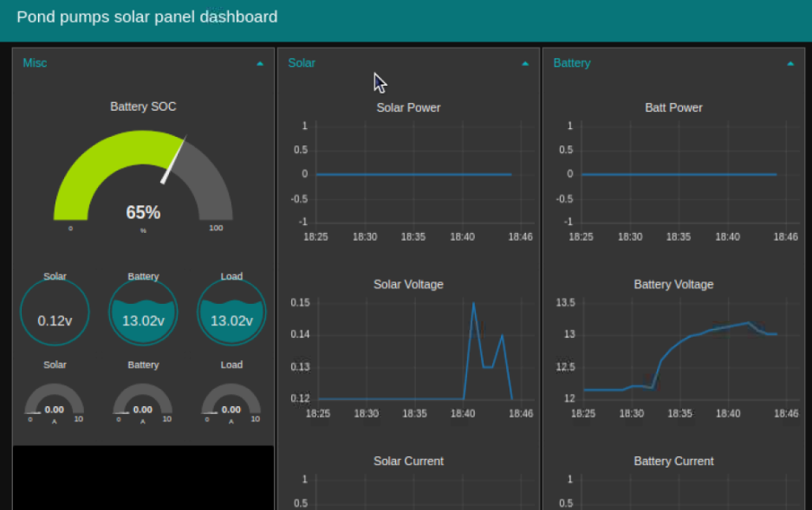The image size is (812, 510).
Task: Collapse the Misc group with its caret
Action: click(260, 63)
